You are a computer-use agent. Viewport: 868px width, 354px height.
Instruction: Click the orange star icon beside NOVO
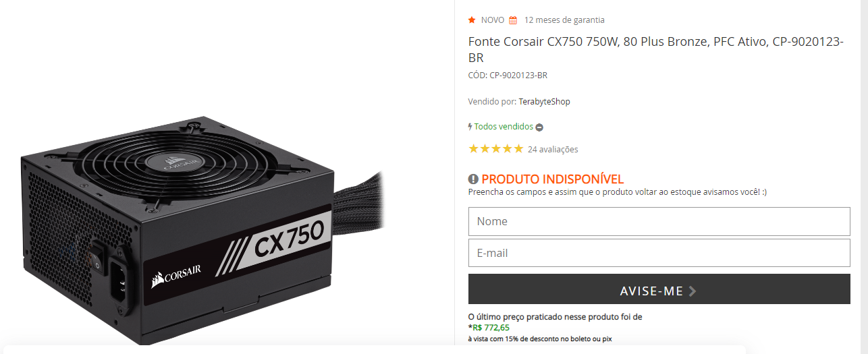tap(472, 20)
